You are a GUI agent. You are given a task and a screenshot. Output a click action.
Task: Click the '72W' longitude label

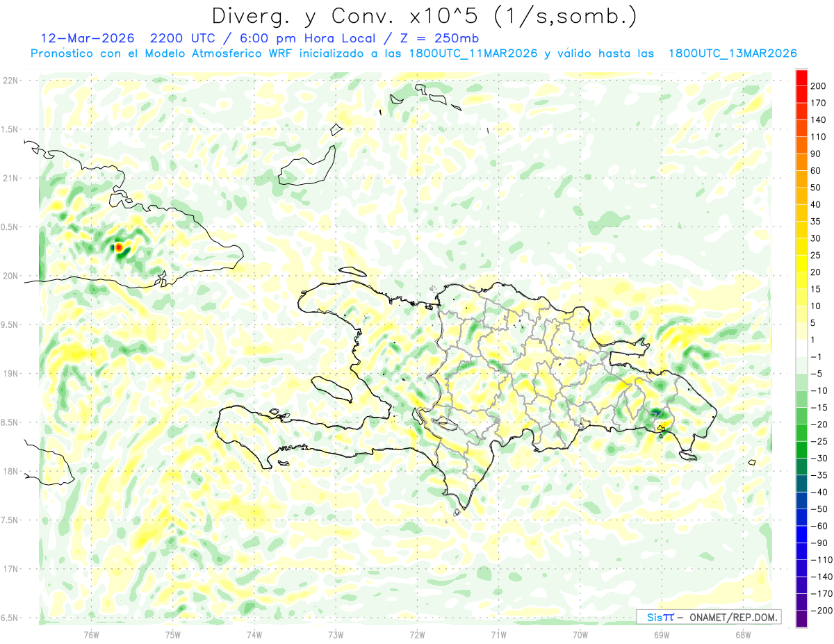(x=417, y=634)
